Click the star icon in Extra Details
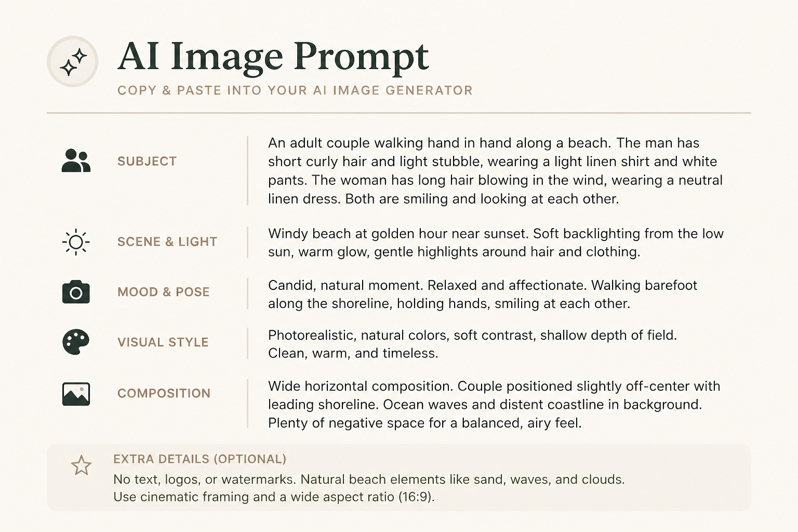The height and width of the screenshot is (532, 798). tap(81, 465)
